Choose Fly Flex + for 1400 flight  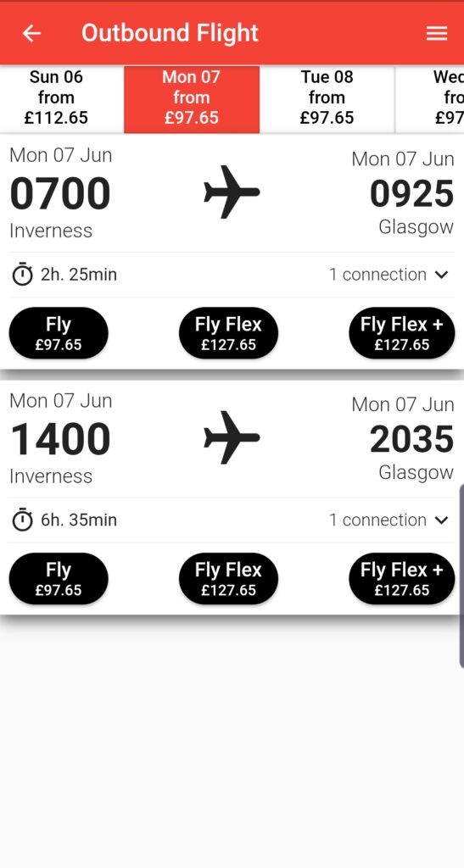point(402,578)
